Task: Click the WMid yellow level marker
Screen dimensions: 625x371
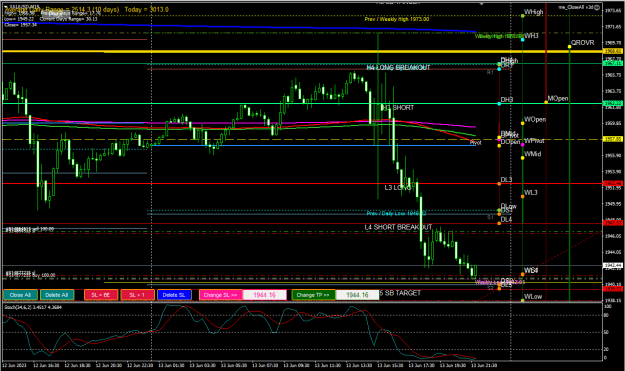Action: 523,158
